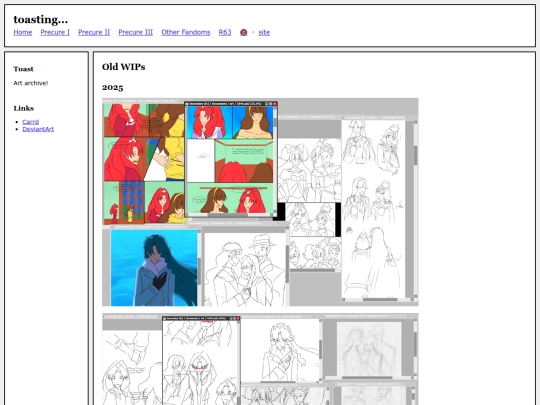
Task: Navigate to the Other Fandoms page
Action: [x=186, y=32]
